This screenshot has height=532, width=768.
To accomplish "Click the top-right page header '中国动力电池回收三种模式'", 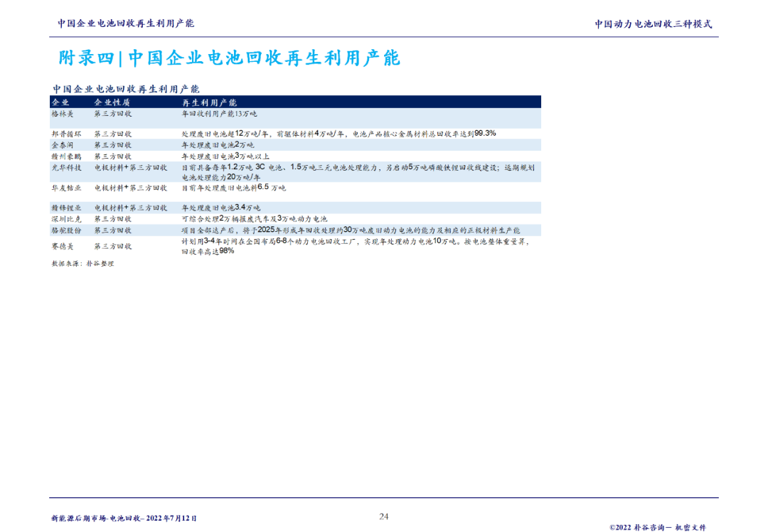I will (654, 24).
